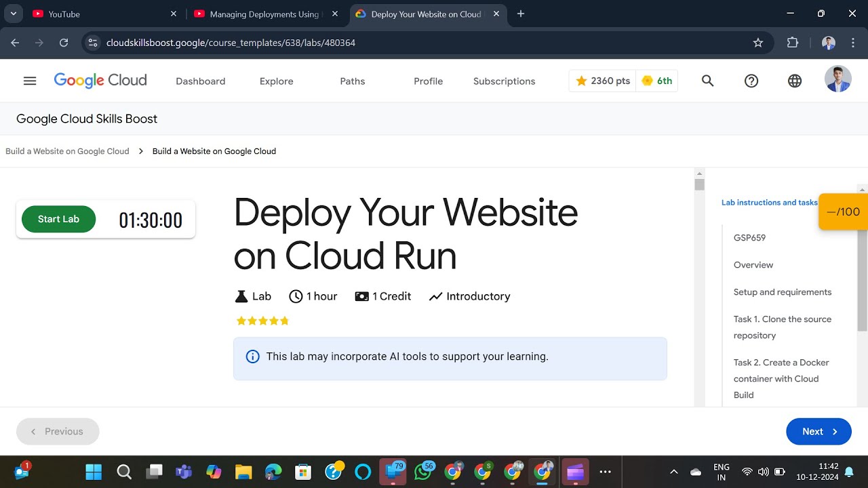Screen dimensions: 868x488
Task: Click the five-star lab rating
Action: [x=262, y=321]
